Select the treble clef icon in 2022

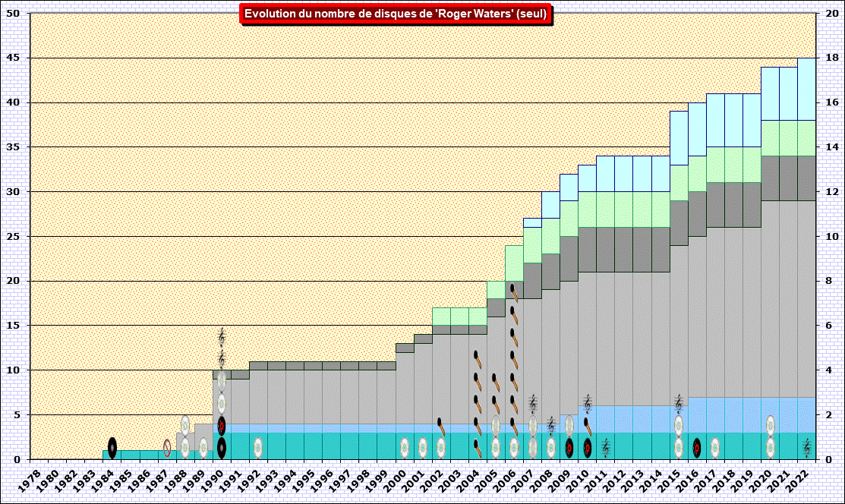point(807,448)
